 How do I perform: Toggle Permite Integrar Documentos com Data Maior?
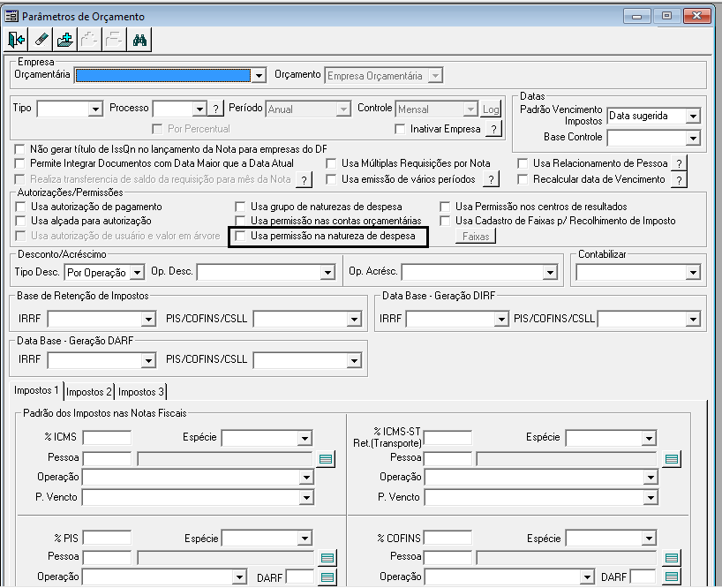[19, 163]
